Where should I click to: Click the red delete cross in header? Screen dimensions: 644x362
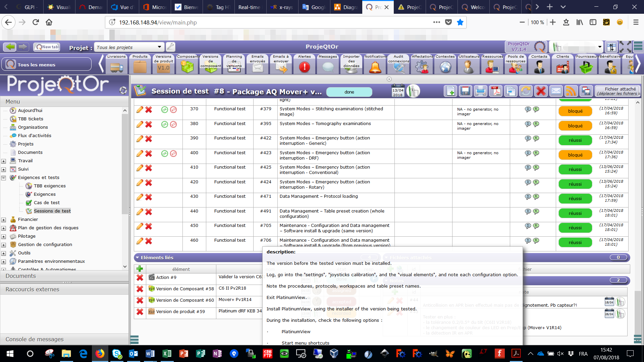point(541,91)
